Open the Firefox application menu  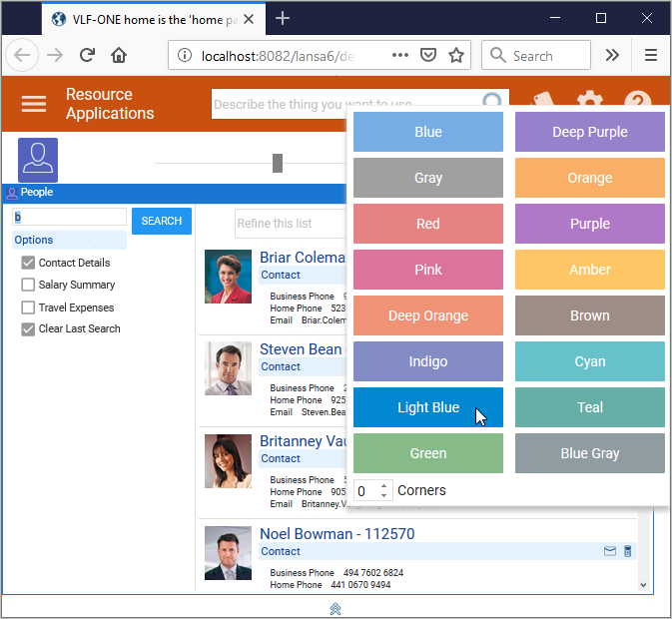tap(651, 55)
